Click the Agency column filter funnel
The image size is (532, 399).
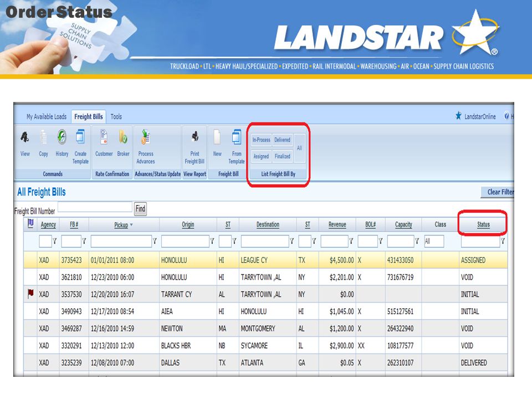pos(55,241)
